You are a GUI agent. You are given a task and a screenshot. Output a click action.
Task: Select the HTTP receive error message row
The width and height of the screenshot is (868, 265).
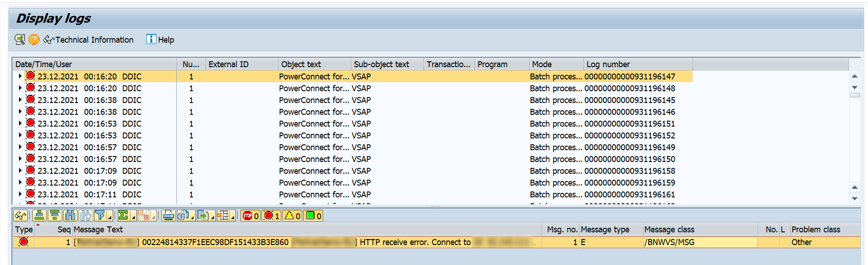pyautogui.click(x=318, y=242)
